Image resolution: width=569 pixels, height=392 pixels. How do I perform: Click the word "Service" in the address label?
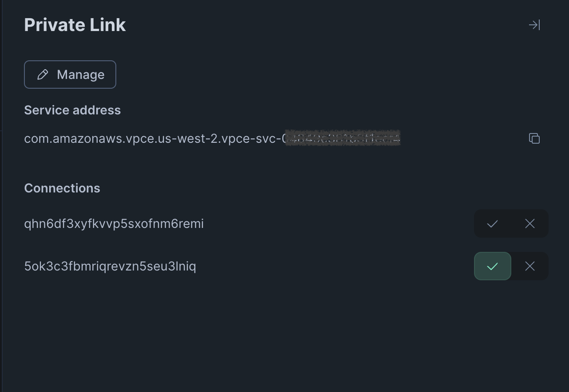(44, 110)
